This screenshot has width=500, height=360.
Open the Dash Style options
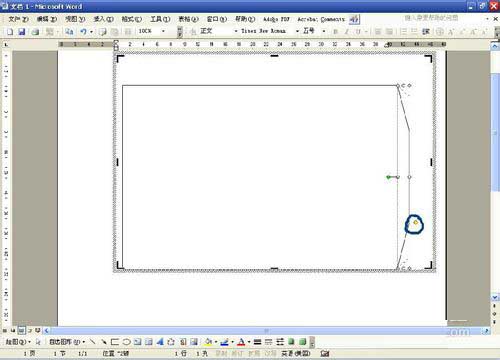[x=269, y=342]
